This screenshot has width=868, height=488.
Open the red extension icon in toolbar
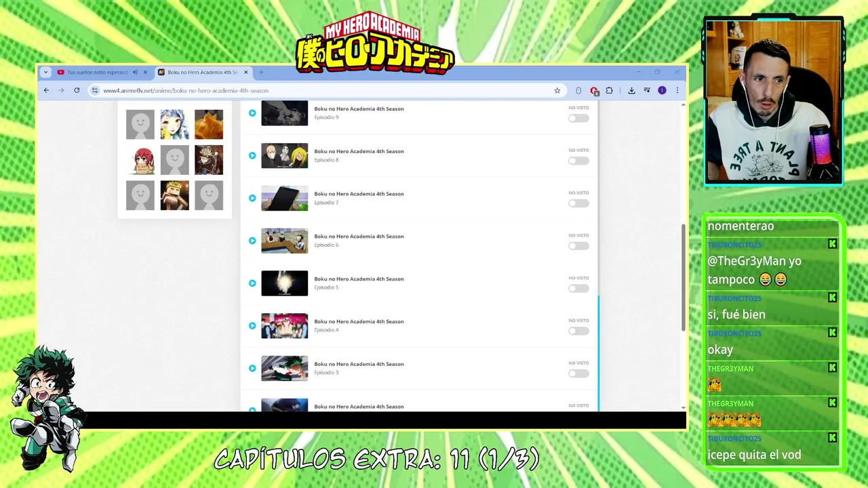click(594, 90)
